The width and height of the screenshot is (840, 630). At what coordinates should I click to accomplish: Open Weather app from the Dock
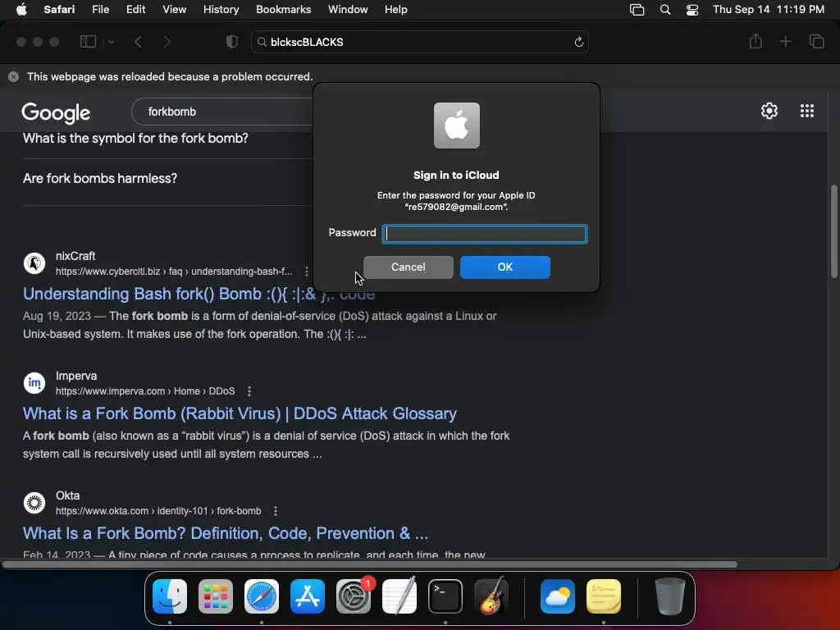point(558,596)
